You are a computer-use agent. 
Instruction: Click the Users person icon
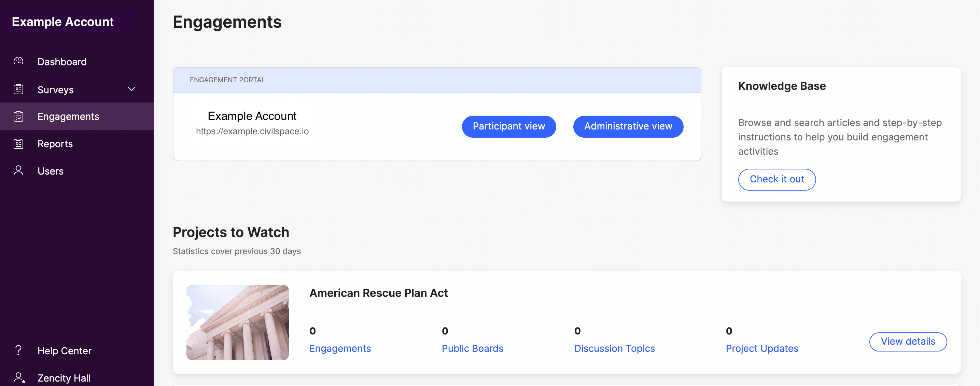[18, 171]
